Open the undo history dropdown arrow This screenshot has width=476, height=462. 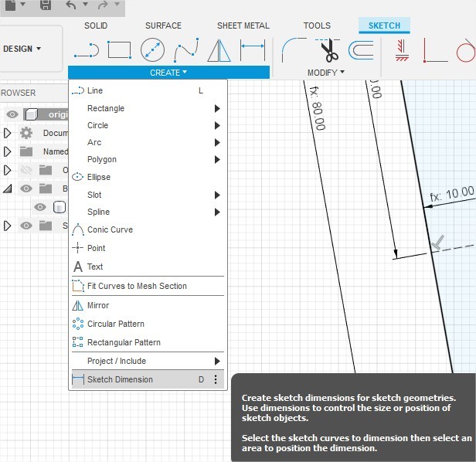[86, 5]
